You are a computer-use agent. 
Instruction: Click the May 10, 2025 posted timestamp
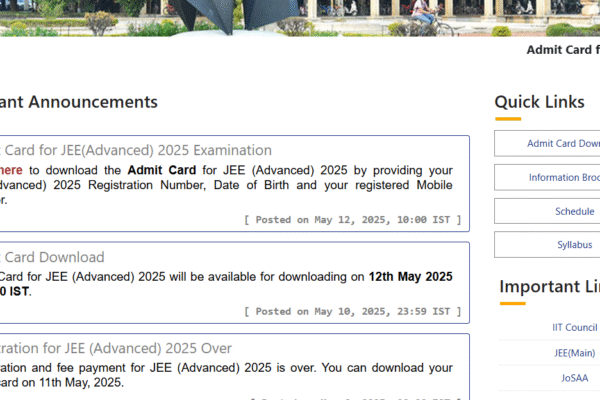[352, 311]
